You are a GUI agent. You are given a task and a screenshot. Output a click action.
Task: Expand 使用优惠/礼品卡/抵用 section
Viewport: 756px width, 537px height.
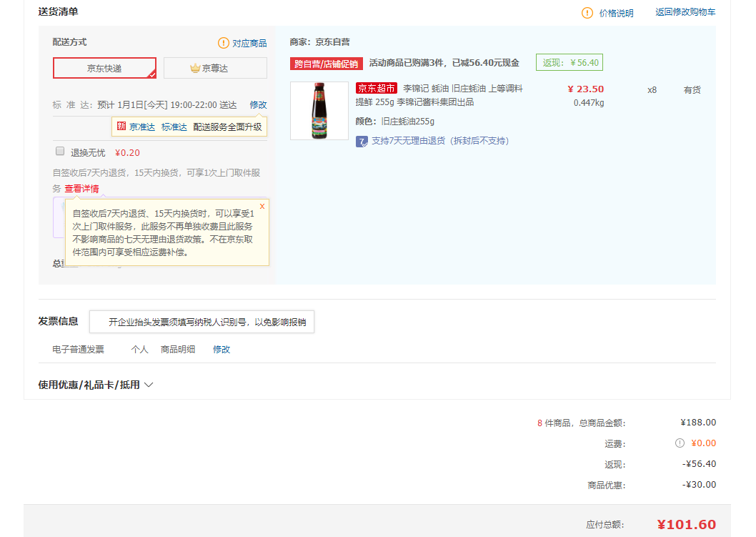point(96,385)
